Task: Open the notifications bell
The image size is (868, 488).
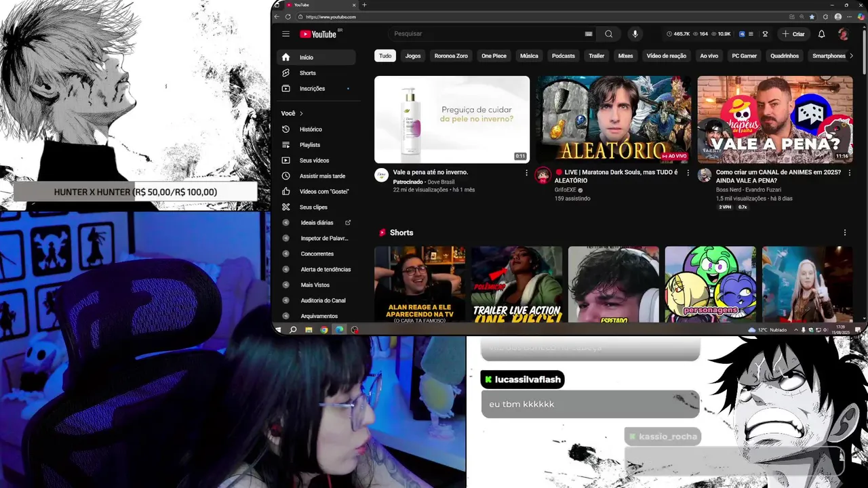Action: point(821,34)
